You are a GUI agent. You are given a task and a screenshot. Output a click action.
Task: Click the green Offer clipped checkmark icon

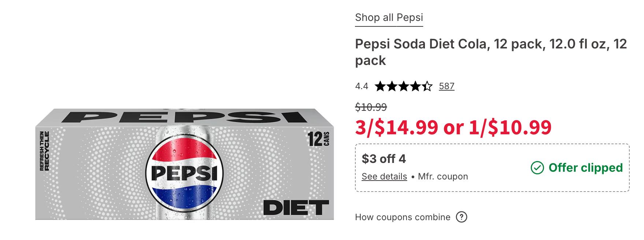click(x=537, y=168)
